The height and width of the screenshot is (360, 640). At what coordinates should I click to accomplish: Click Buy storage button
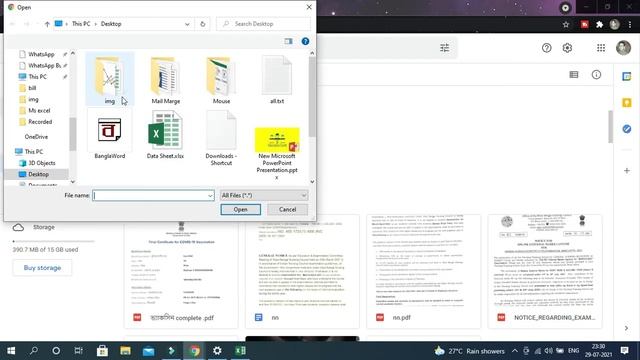pyautogui.click(x=42, y=268)
